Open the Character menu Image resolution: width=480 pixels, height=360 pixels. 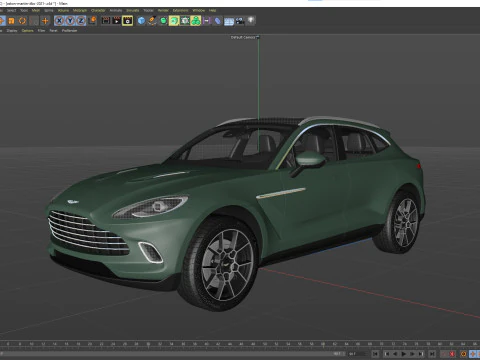[x=98, y=10]
